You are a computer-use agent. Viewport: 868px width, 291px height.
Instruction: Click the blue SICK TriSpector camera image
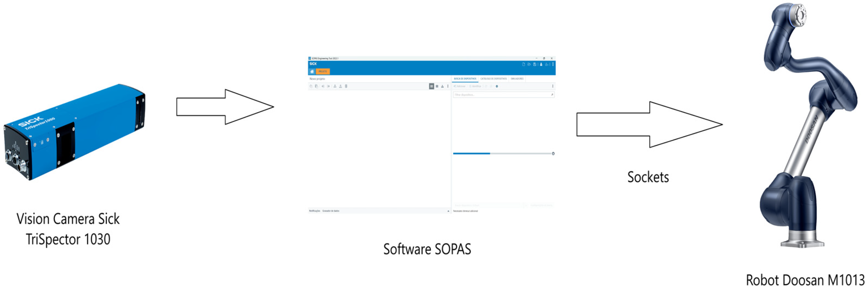click(74, 132)
